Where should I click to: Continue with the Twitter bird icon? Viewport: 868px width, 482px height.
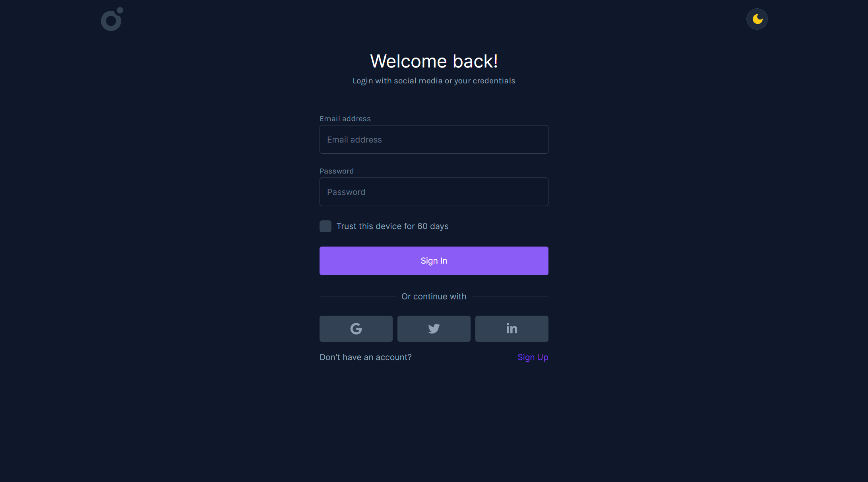tap(434, 329)
